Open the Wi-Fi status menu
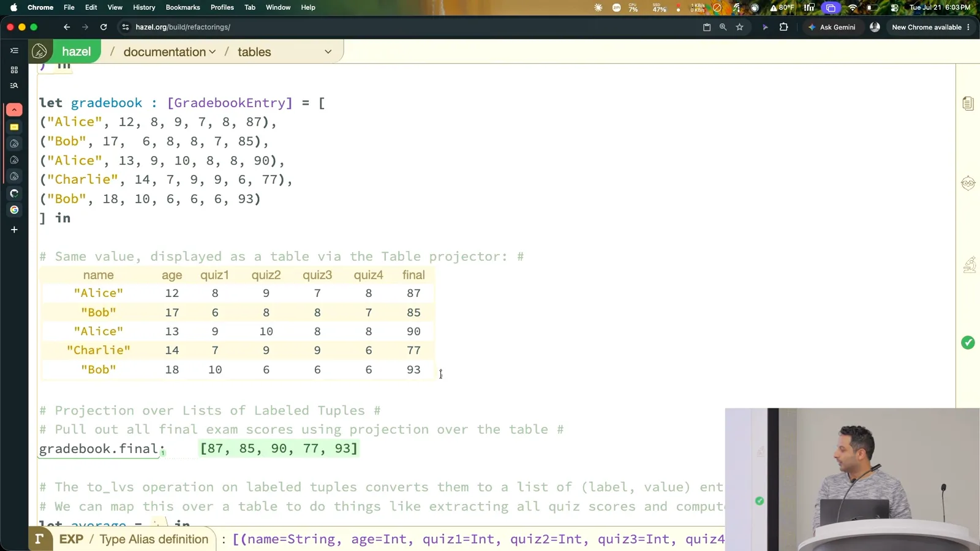980x551 pixels. [x=853, y=7]
